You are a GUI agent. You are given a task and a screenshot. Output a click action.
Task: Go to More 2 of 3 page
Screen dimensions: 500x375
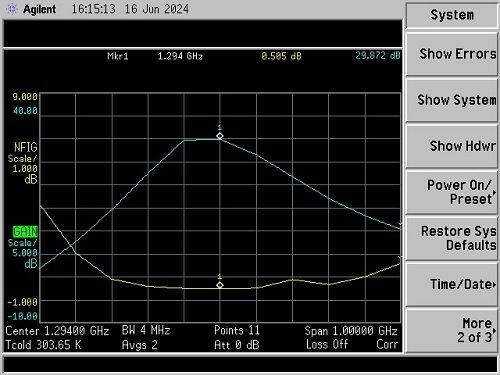pyautogui.click(x=452, y=330)
